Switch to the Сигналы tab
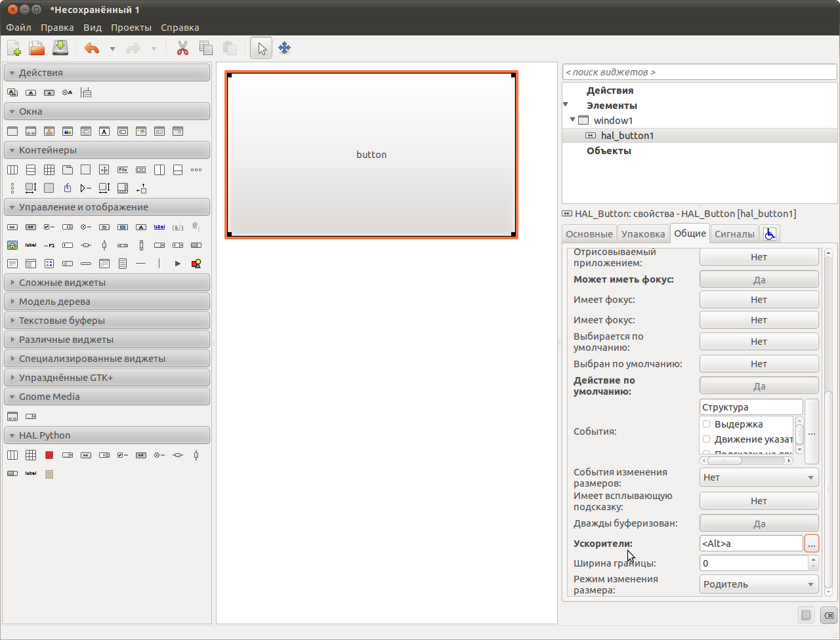Screen dimensions: 840x640 (734, 233)
